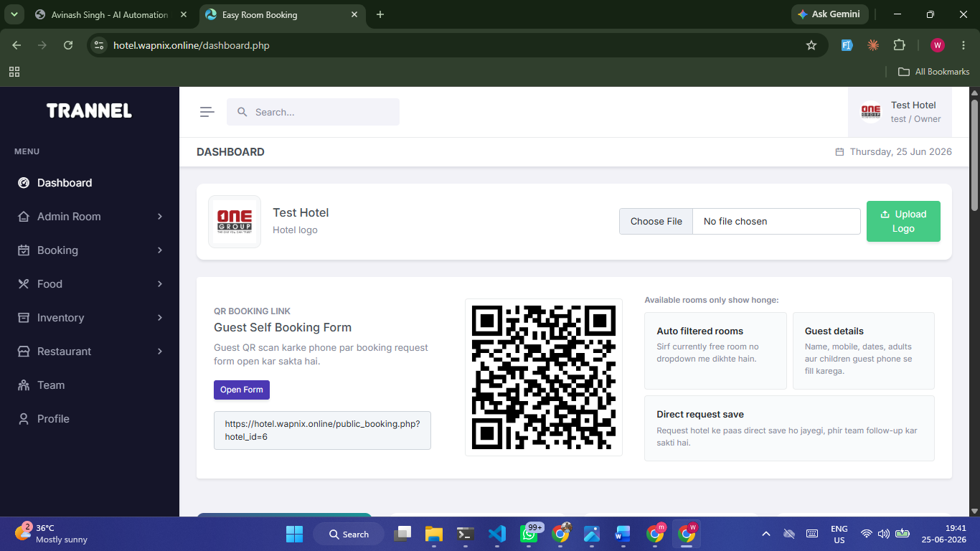980x551 pixels.
Task: Open the Test Hotel owner profile
Action: click(900, 112)
